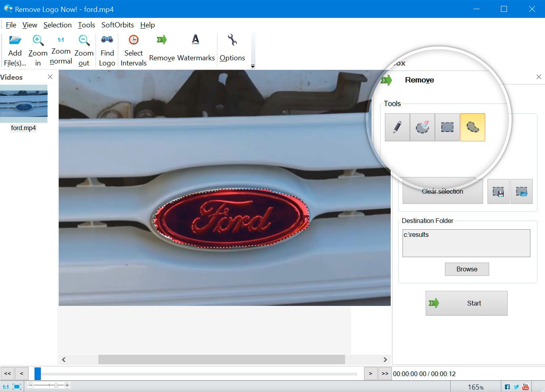Viewport: 545px width, 392px height.
Task: Click the selected Ford logo in preview
Action: point(232,218)
